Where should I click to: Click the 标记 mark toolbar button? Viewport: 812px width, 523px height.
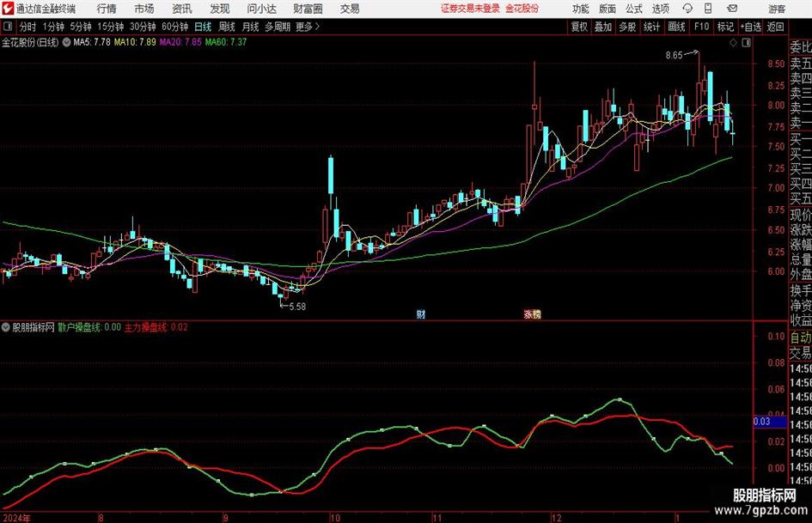(725, 27)
